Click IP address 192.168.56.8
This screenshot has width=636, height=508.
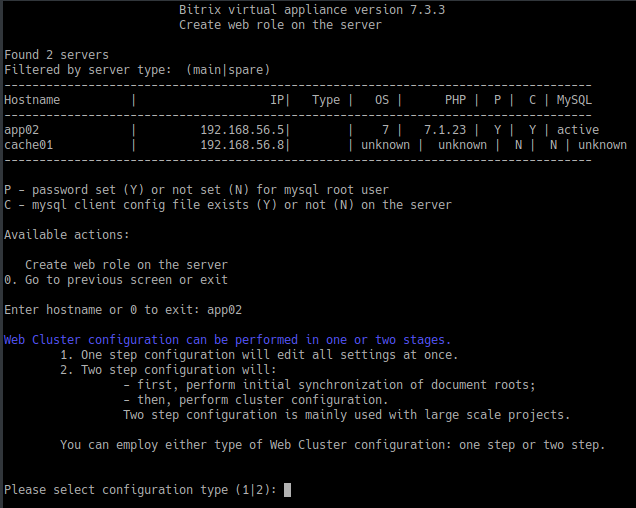pyautogui.click(x=242, y=145)
